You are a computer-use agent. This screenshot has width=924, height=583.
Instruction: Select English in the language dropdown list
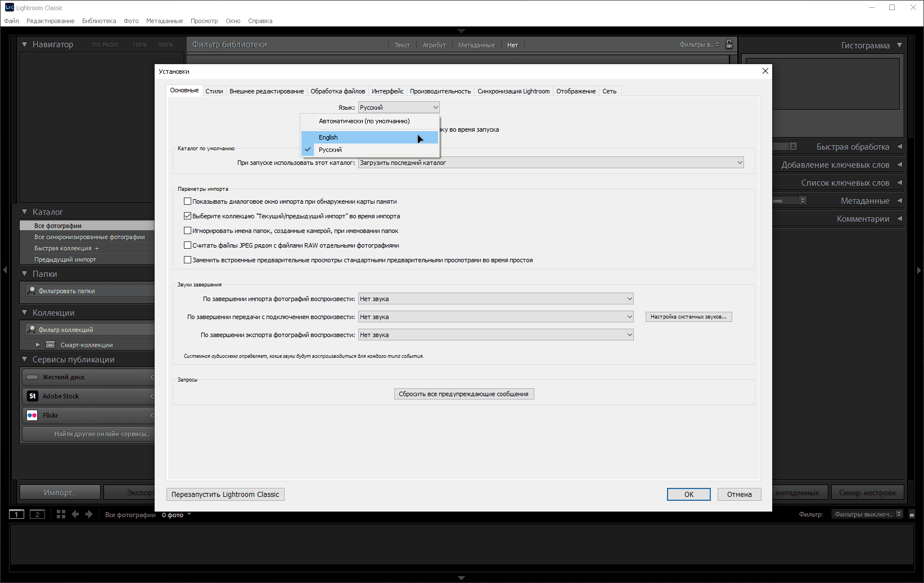coord(369,137)
